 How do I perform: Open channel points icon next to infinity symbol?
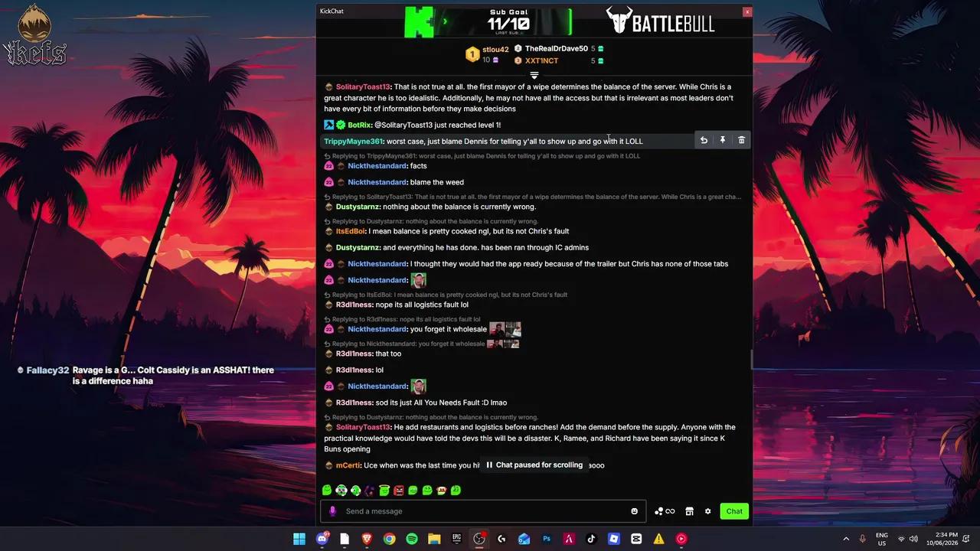pyautogui.click(x=659, y=511)
